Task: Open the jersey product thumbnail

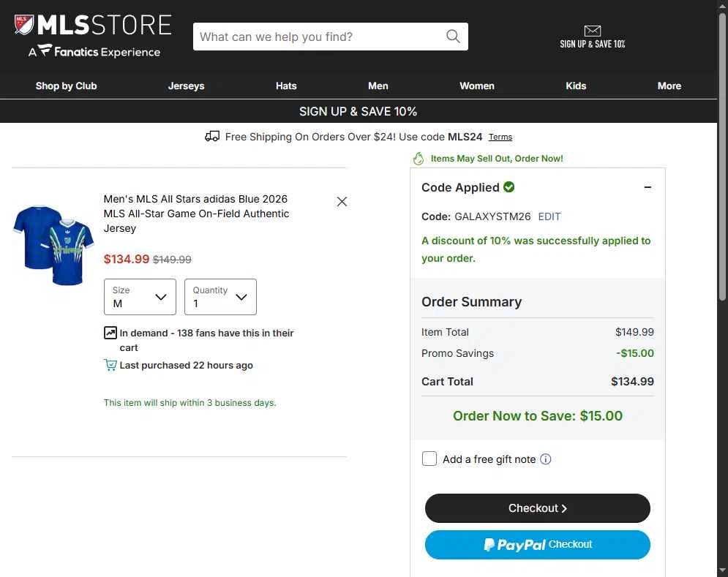Action: click(x=53, y=245)
